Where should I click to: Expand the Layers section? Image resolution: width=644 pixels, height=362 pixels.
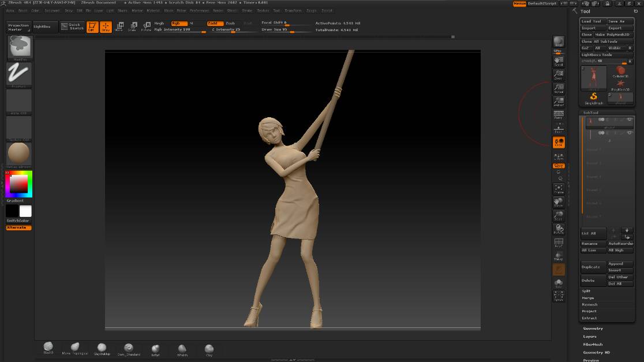590,337
